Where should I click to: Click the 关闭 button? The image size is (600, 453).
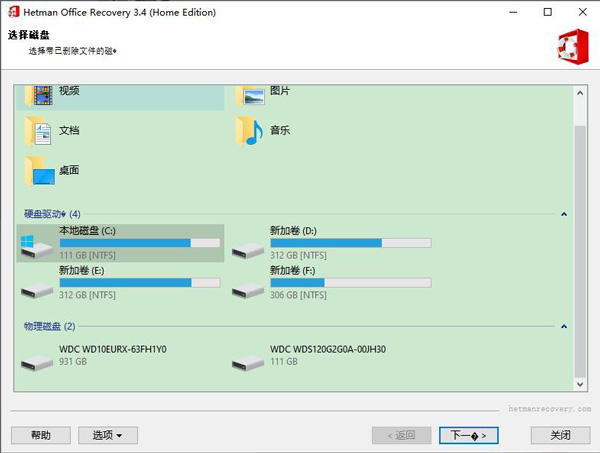coord(561,435)
